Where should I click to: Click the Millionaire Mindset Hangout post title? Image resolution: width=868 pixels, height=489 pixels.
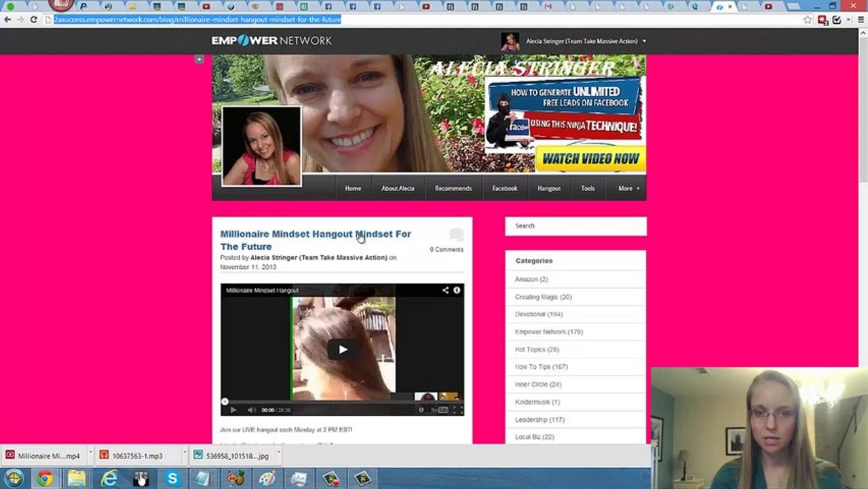pos(316,240)
